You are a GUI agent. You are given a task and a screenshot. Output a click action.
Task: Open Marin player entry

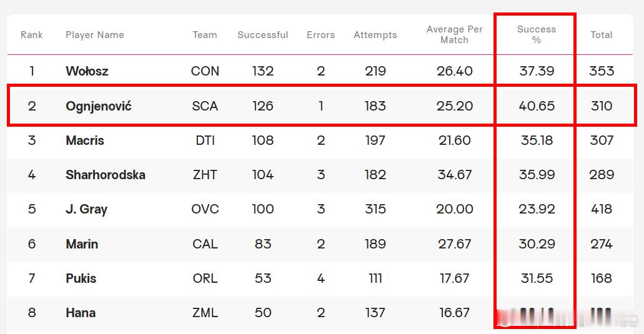[82, 244]
